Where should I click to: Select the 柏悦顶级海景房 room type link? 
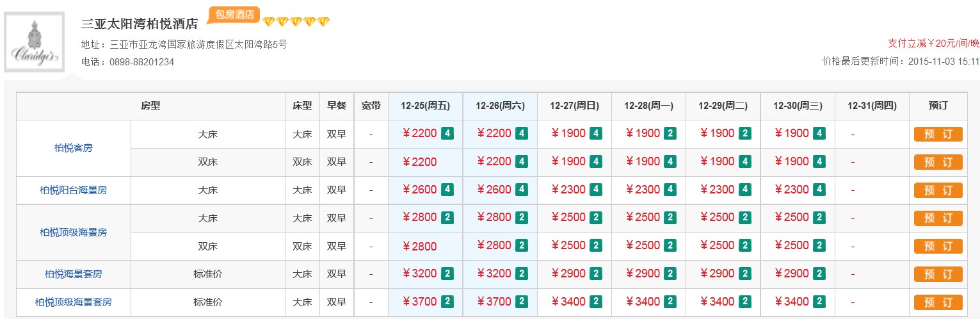(73, 232)
